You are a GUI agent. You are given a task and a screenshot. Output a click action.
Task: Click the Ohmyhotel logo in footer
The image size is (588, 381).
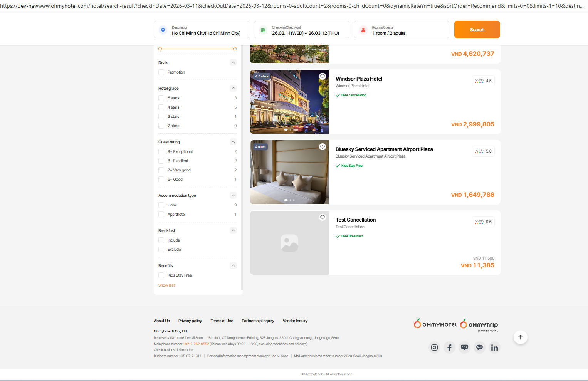tap(436, 324)
